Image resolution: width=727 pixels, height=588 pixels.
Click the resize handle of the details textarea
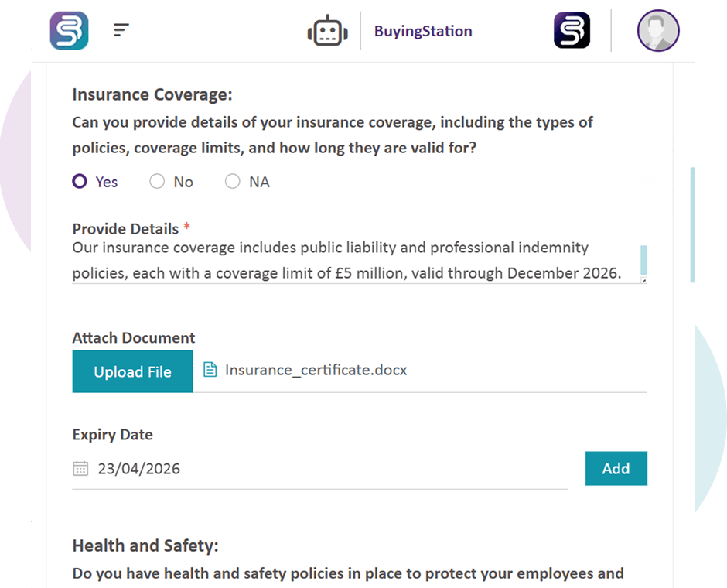click(643, 280)
